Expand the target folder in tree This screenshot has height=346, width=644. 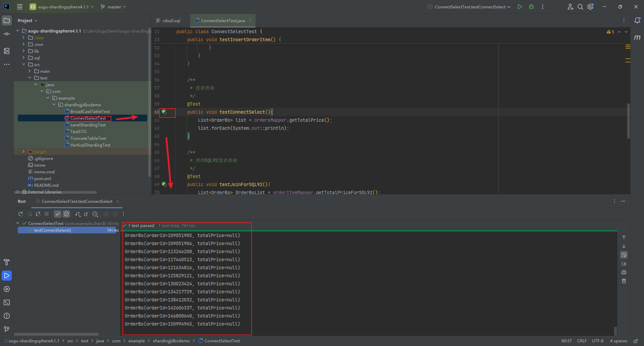[23, 152]
